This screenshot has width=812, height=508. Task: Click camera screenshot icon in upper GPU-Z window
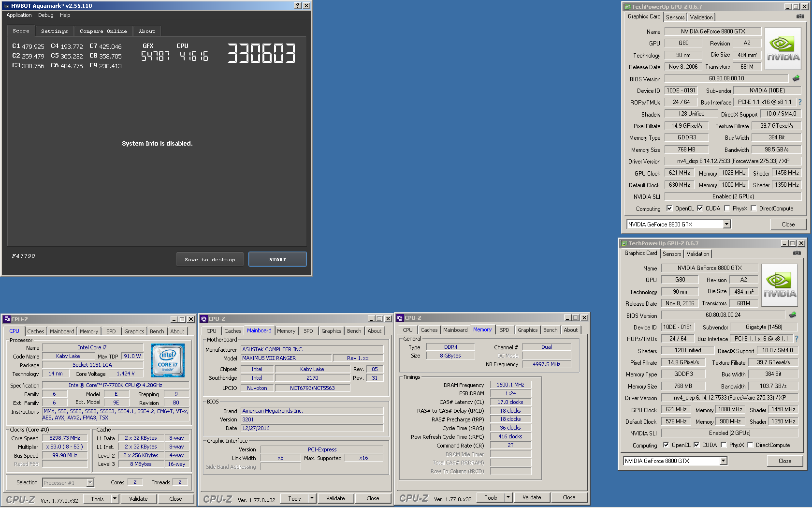coord(800,16)
